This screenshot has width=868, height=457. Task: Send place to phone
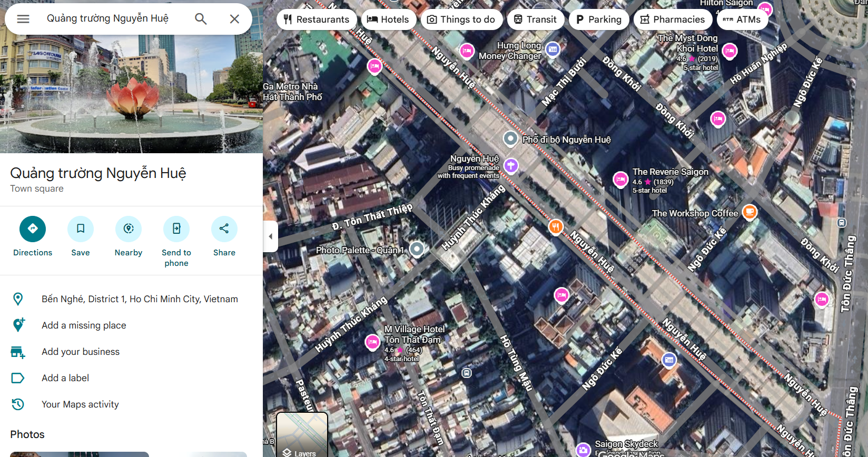coord(176,242)
